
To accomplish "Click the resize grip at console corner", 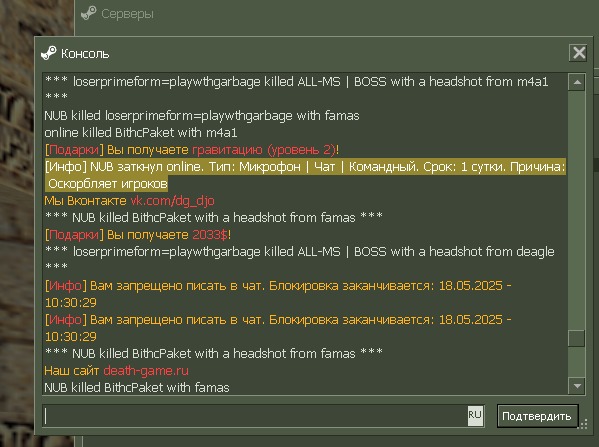I will [584, 424].
